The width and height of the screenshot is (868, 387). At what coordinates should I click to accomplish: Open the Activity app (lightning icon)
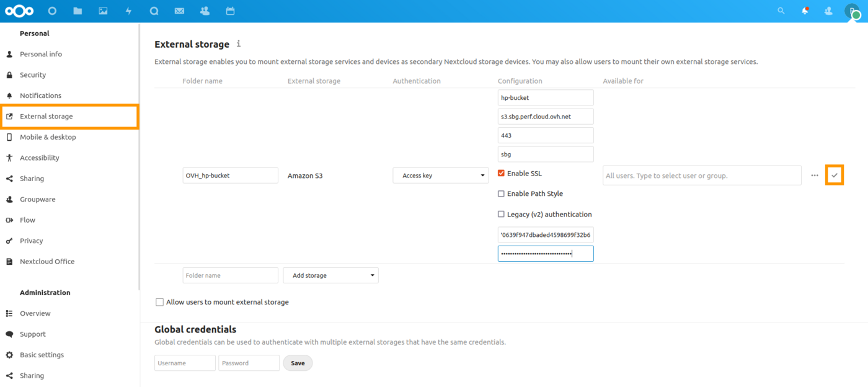pos(128,11)
